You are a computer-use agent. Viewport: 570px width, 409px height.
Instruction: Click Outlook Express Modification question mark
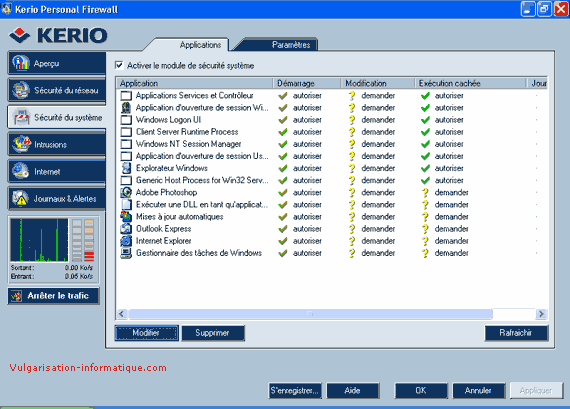[x=352, y=229]
